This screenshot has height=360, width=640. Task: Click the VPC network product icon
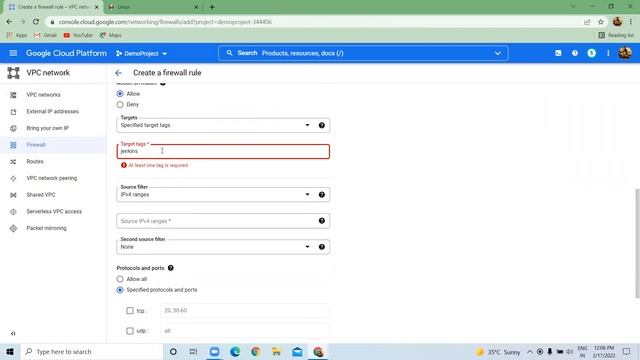pyautogui.click(x=13, y=73)
